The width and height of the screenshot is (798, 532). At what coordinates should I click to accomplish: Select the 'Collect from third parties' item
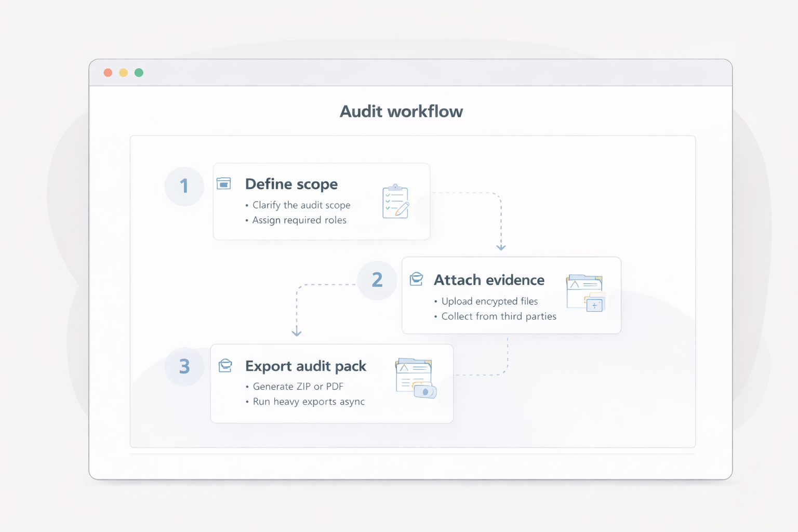coord(498,316)
